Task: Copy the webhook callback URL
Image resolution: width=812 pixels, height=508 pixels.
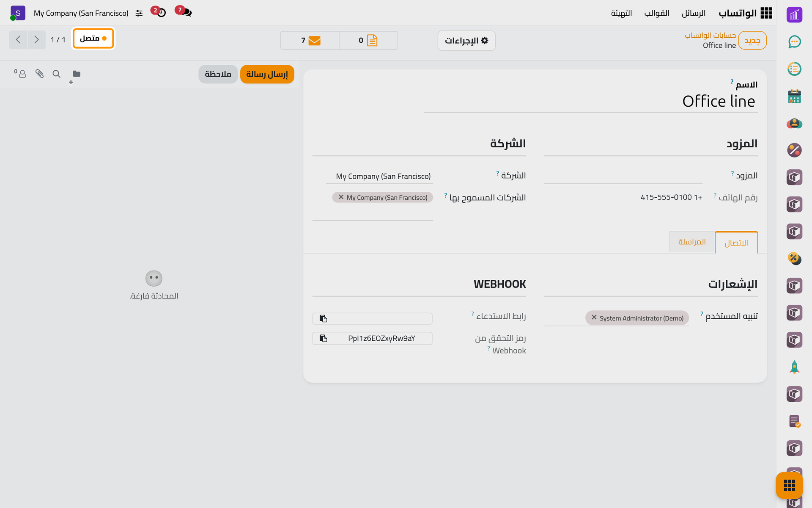Action: (324, 318)
